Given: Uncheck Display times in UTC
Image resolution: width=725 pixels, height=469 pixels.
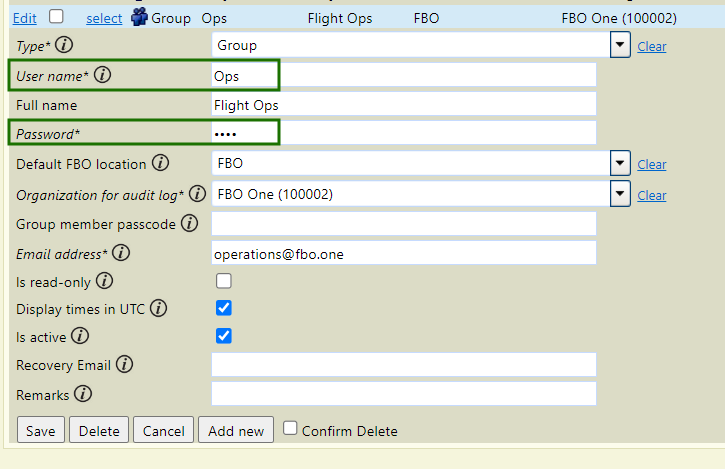Looking at the screenshot, I should point(224,308).
